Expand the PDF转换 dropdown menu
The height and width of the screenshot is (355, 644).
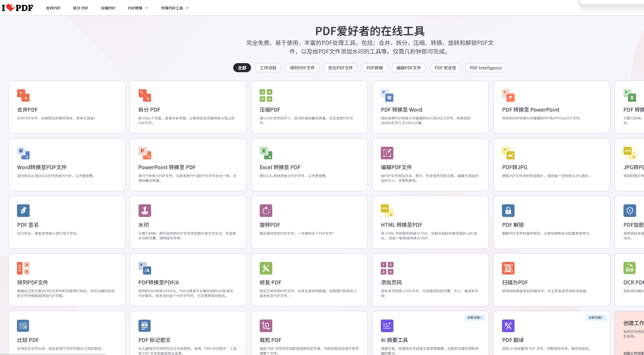[138, 8]
